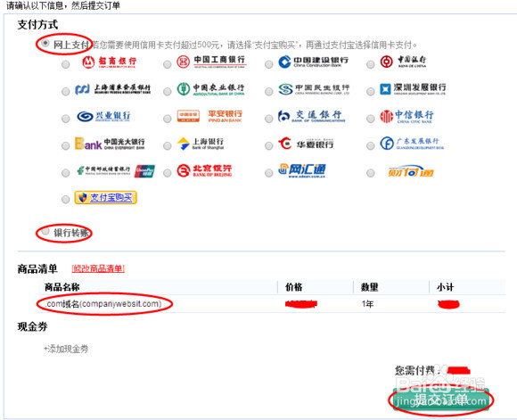The height and width of the screenshot is (420, 517).
Task: Select the 网上支付 payment method radio
Action: tap(45, 43)
